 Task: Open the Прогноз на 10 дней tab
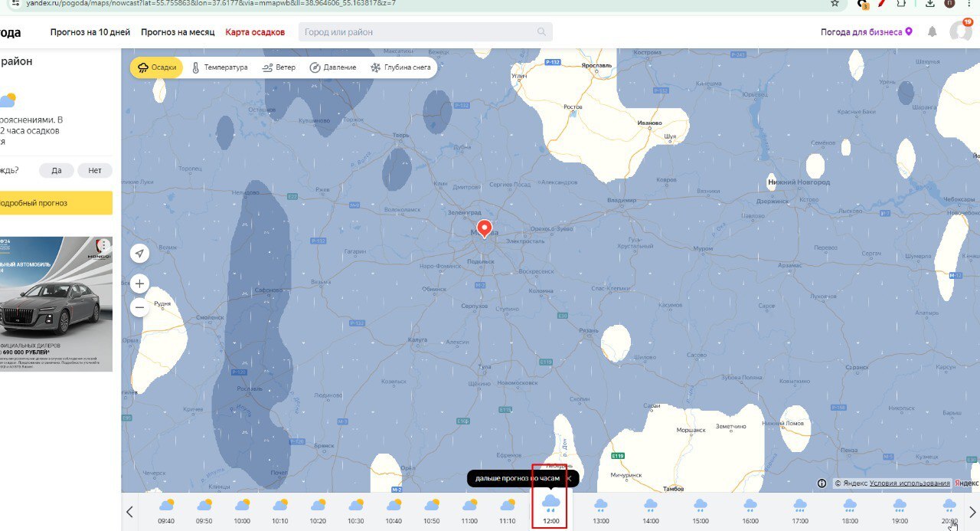(90, 32)
